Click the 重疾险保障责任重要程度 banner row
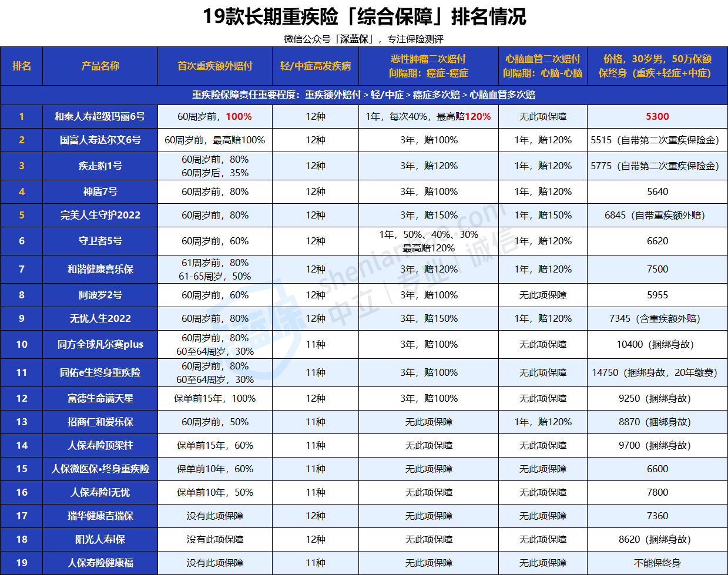This screenshot has width=728, height=575. (364, 95)
